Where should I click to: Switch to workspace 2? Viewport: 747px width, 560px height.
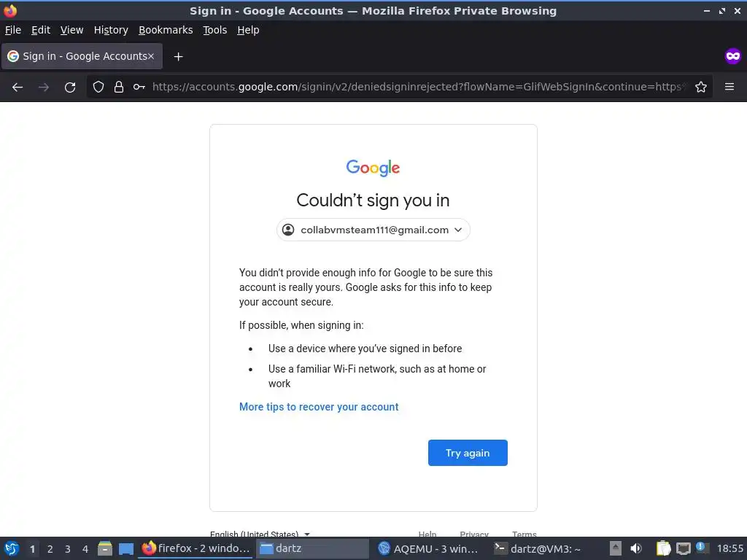50,549
